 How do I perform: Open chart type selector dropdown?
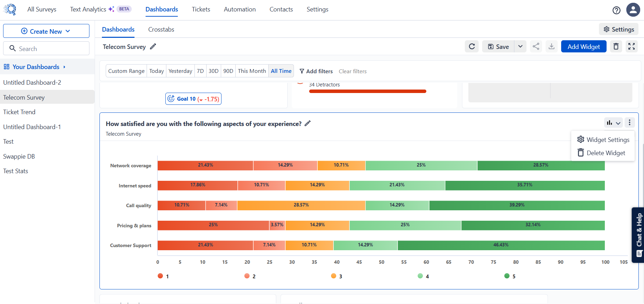[613, 123]
